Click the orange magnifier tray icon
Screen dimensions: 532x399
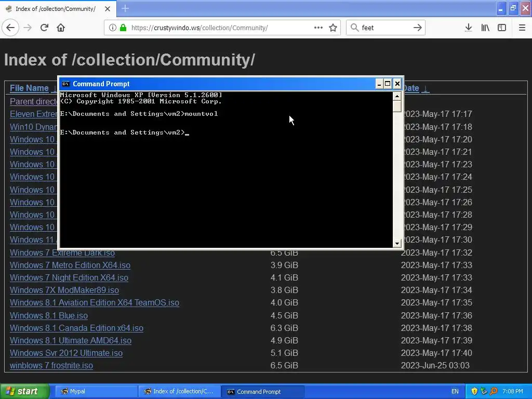(x=494, y=392)
